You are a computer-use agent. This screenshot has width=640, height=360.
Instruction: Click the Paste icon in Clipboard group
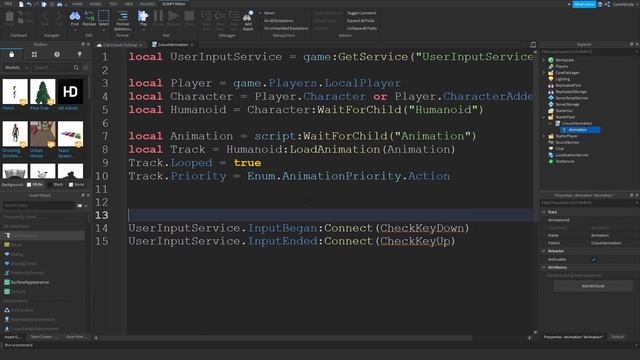(x=9, y=19)
